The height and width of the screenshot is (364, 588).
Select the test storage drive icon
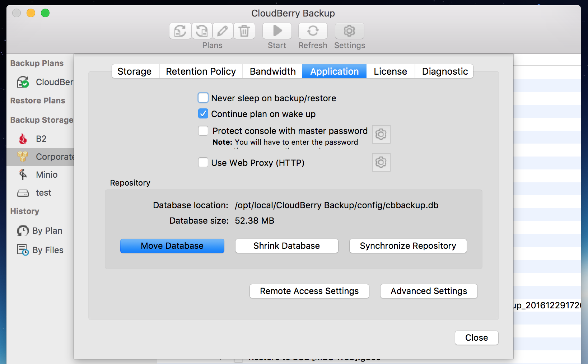point(23,193)
